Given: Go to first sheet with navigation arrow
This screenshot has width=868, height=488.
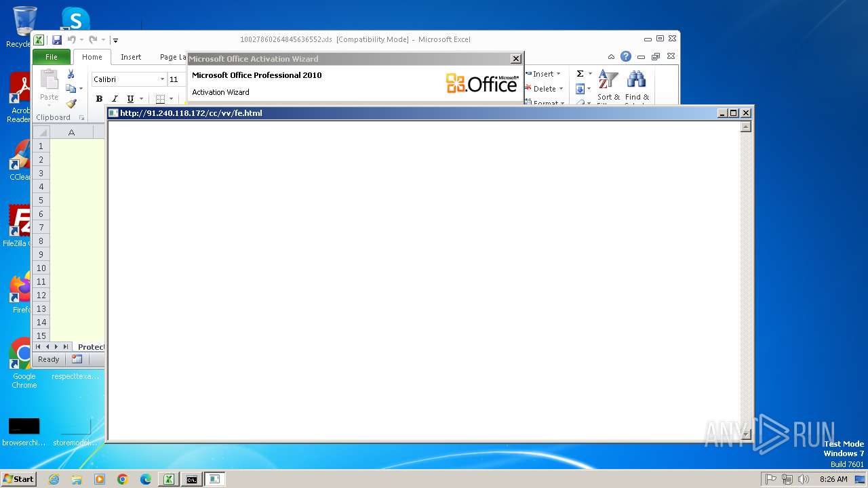Looking at the screenshot, I should (x=39, y=347).
